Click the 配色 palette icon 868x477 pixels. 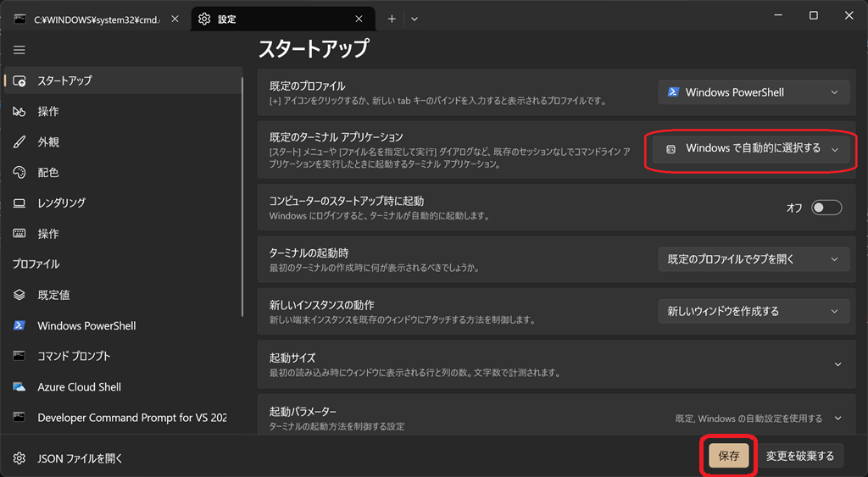tap(19, 173)
